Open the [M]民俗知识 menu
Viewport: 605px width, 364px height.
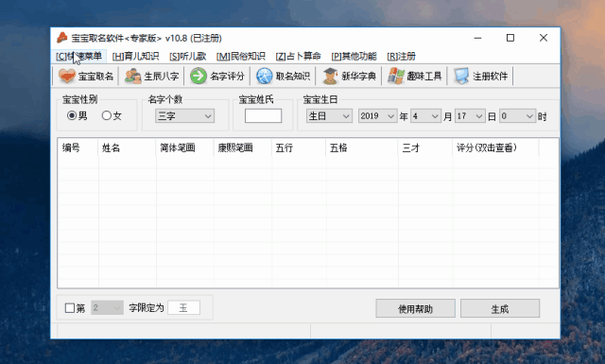tap(240, 57)
